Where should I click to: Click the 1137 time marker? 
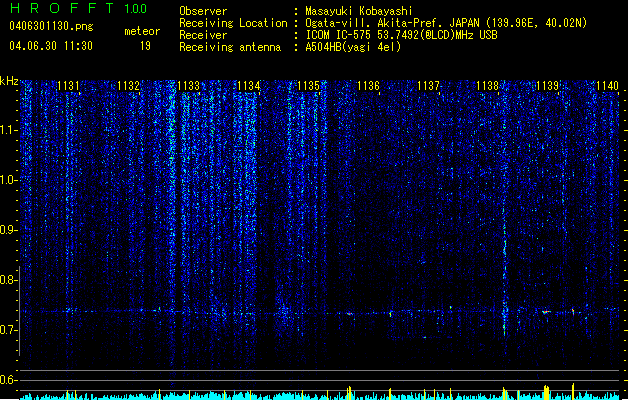coord(428,86)
